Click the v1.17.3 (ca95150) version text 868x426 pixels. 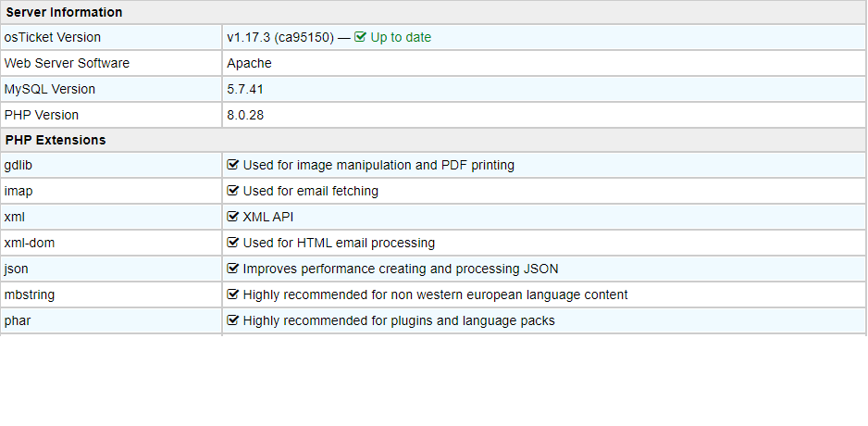click(280, 37)
